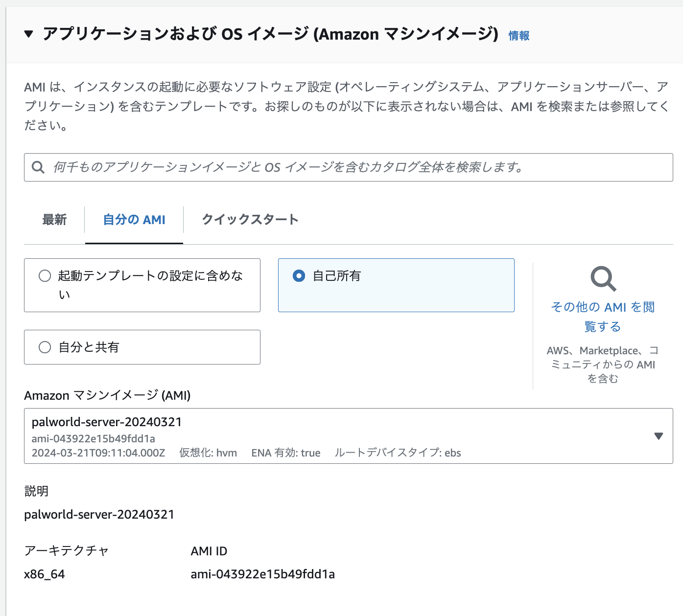Select the 自分の AMI tab
The height and width of the screenshot is (616, 683).
[x=134, y=220]
